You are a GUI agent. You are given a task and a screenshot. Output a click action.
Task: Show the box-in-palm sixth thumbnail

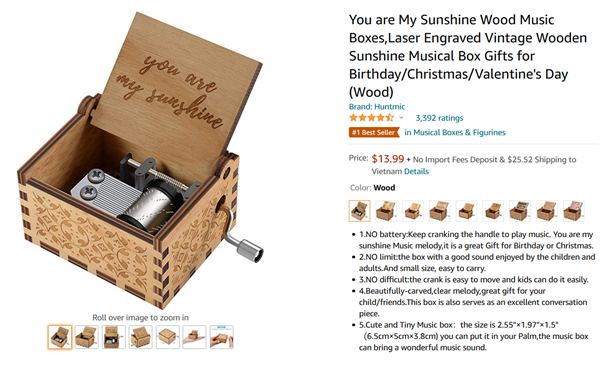click(x=194, y=337)
